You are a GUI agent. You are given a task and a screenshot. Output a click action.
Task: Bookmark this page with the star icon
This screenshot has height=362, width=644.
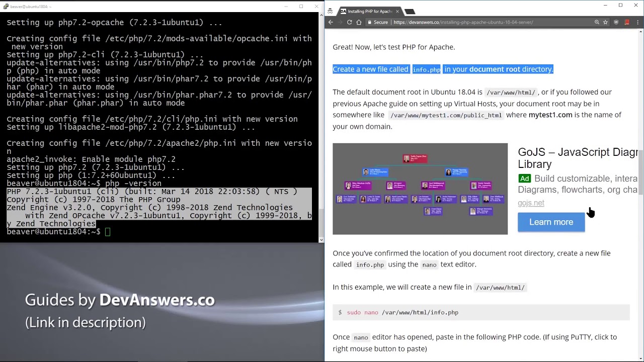click(606, 22)
